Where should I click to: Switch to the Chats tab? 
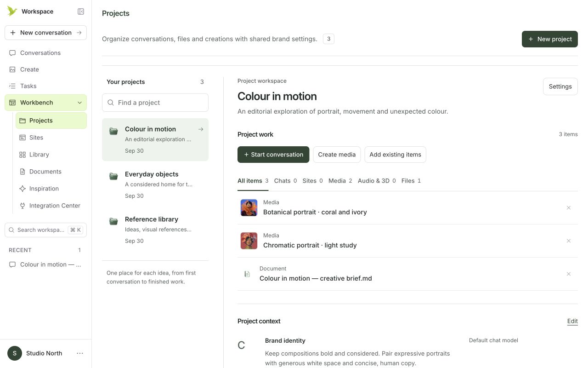coord(285,181)
